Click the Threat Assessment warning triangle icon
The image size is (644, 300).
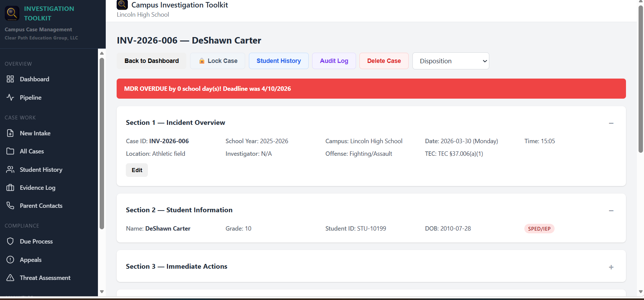click(10, 278)
